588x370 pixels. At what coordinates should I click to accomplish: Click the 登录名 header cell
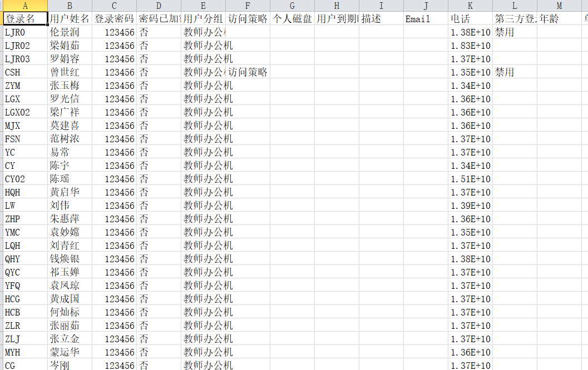pyautogui.click(x=25, y=19)
